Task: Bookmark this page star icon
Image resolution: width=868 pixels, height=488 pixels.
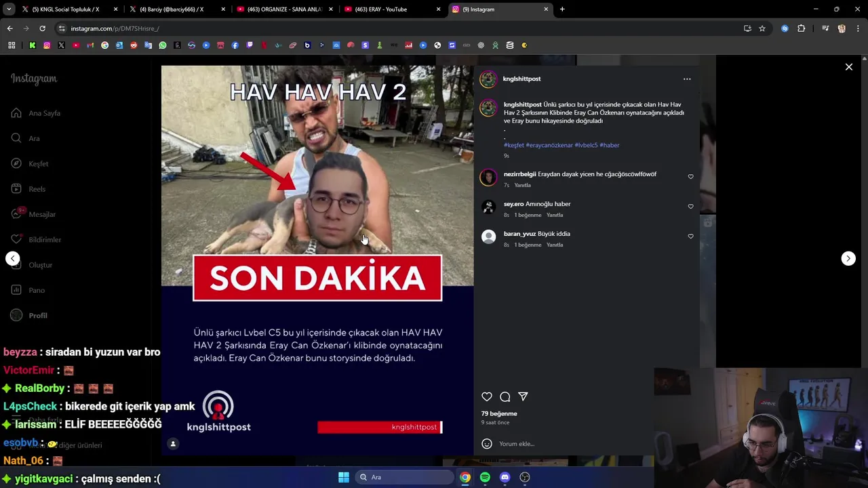Action: pos(762,28)
